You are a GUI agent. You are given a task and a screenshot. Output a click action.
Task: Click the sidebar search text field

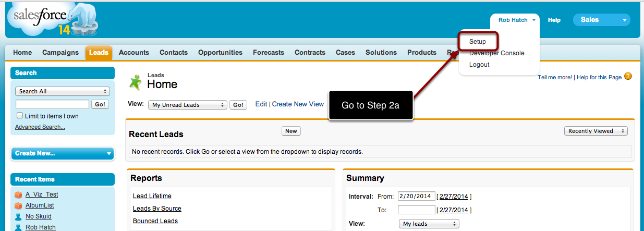click(52, 104)
